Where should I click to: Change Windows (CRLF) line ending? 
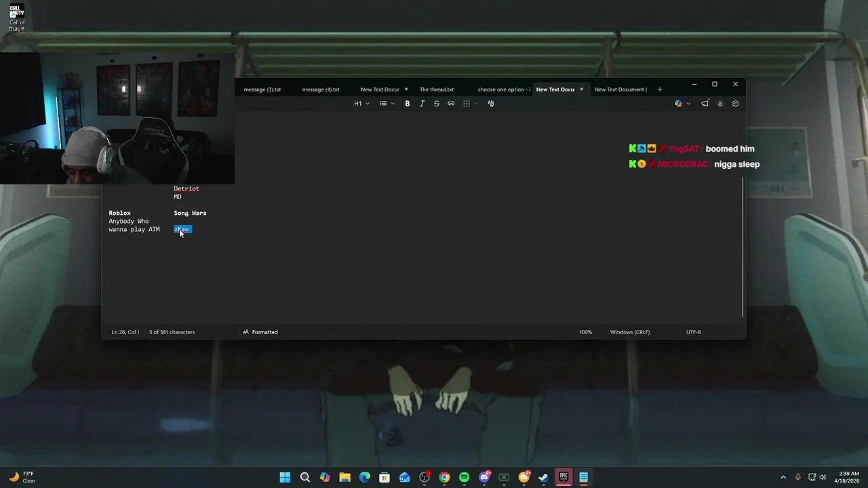tap(630, 332)
